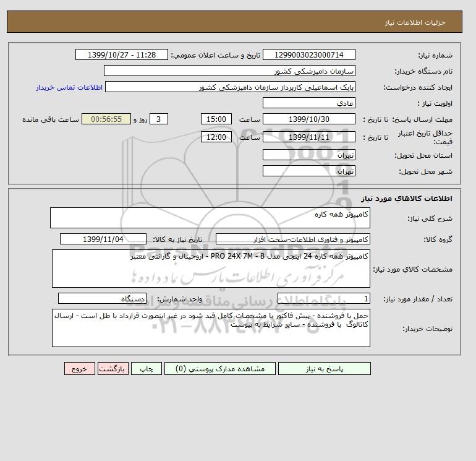
Task: Click the remaining time counter 00:56:55
Action: click(x=106, y=119)
